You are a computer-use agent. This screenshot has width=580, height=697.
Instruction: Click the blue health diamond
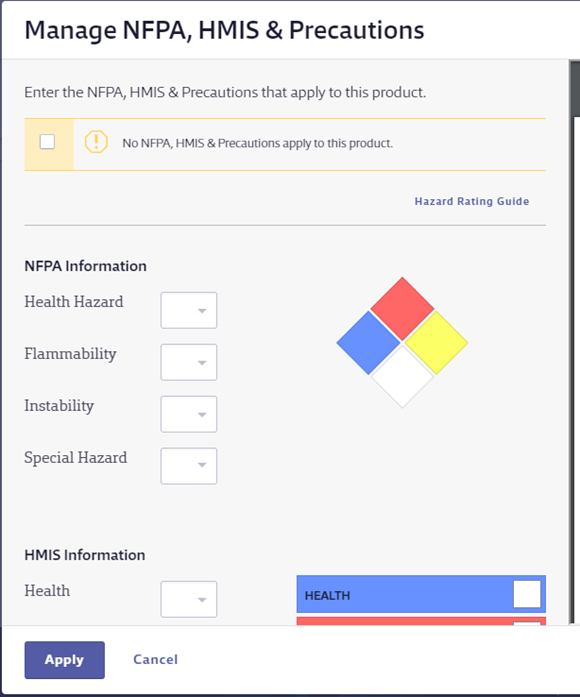click(368, 343)
